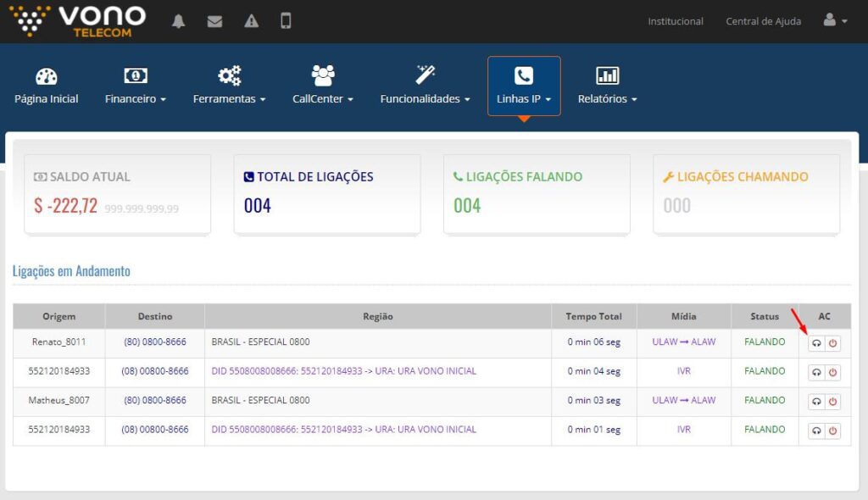Open the Linhas IP menu
The width and height of the screenshot is (868, 500).
[x=524, y=86]
